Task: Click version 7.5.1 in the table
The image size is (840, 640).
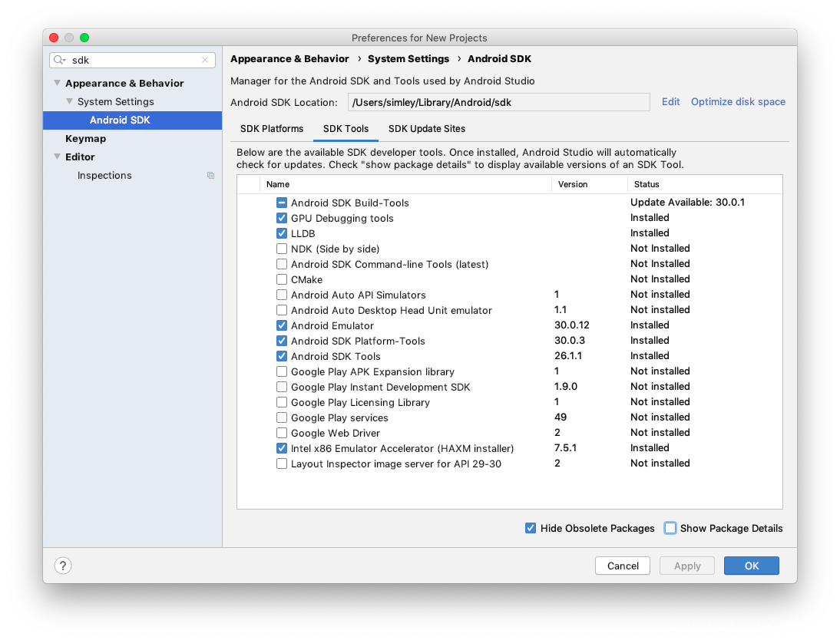Action: [x=565, y=447]
